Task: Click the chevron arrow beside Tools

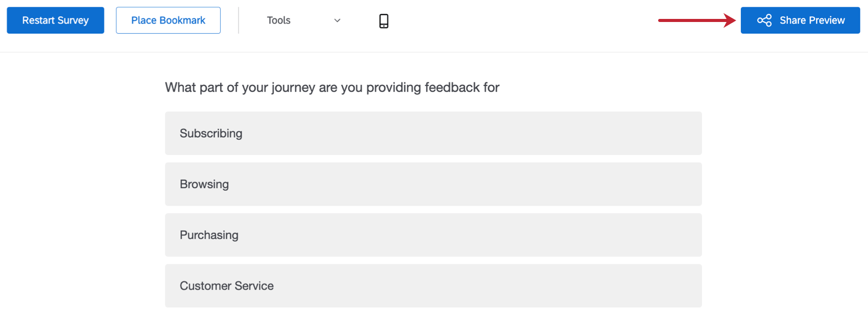Action: pos(337,20)
